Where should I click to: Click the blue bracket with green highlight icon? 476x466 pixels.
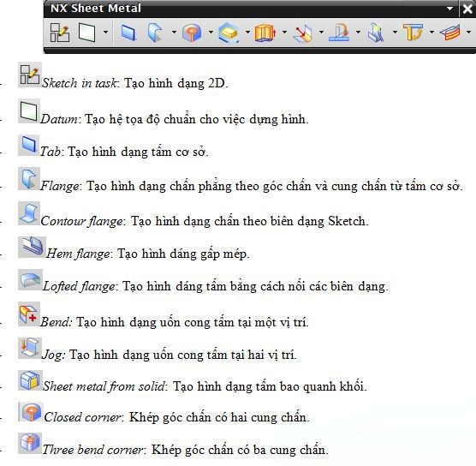[x=376, y=33]
